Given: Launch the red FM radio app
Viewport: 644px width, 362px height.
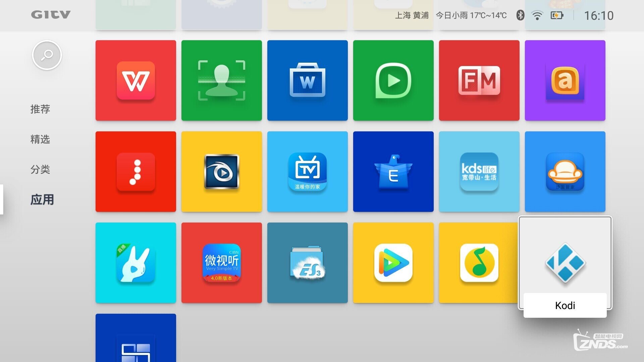Looking at the screenshot, I should 479,80.
